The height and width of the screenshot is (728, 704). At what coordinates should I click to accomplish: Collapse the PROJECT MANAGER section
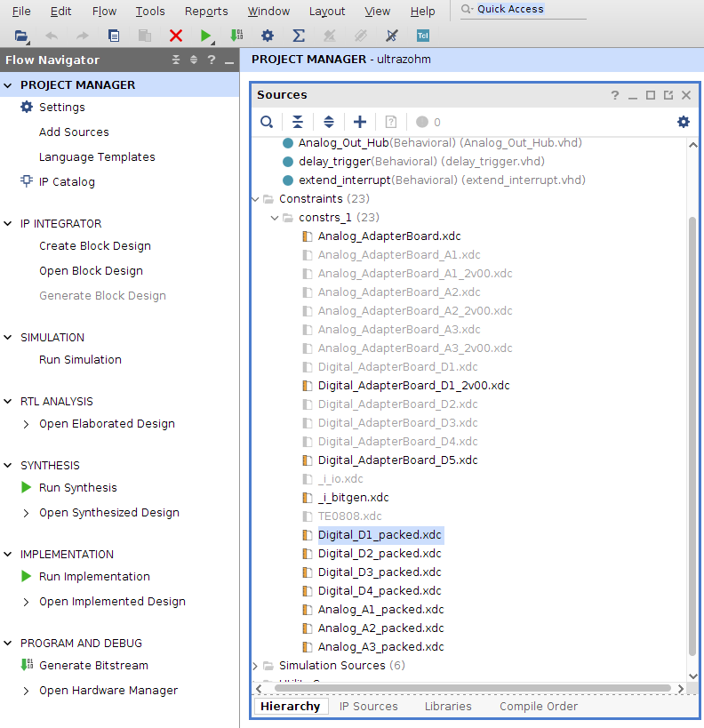click(x=9, y=85)
